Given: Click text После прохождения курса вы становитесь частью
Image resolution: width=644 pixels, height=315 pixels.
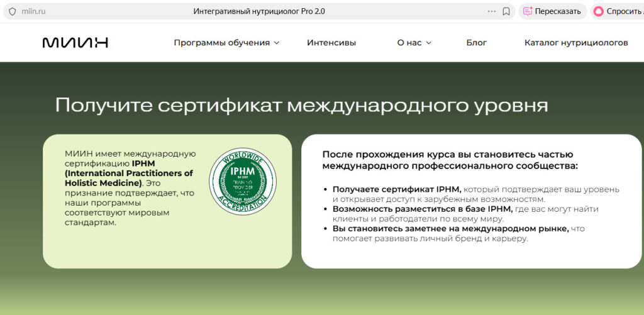Looking at the screenshot, I should click(x=447, y=155).
